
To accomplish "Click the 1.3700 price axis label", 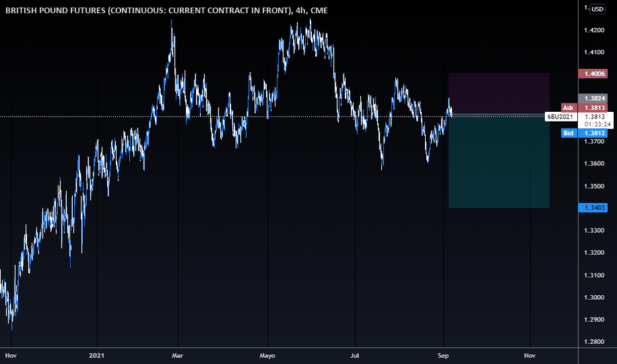I will click(594, 141).
